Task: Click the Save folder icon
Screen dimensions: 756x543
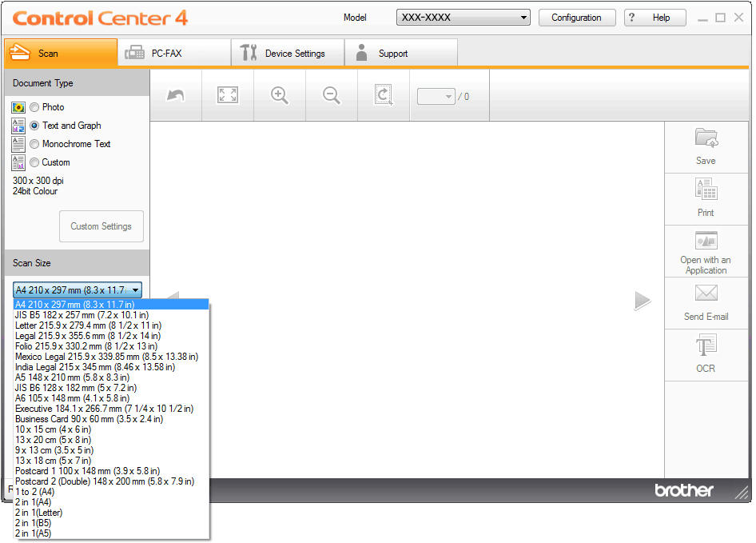Action: [706, 138]
